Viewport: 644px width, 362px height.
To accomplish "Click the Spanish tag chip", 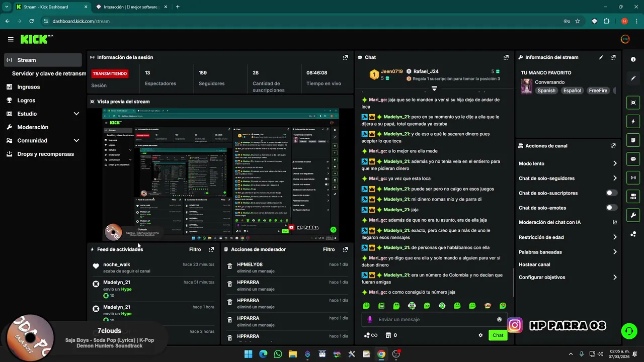I will (546, 90).
